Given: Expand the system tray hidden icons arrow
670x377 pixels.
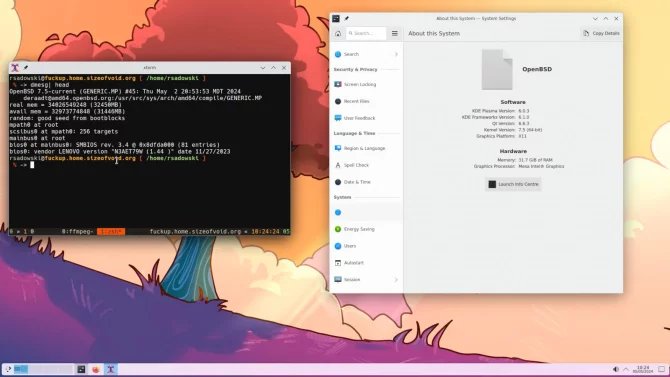Looking at the screenshot, I should 626,369.
